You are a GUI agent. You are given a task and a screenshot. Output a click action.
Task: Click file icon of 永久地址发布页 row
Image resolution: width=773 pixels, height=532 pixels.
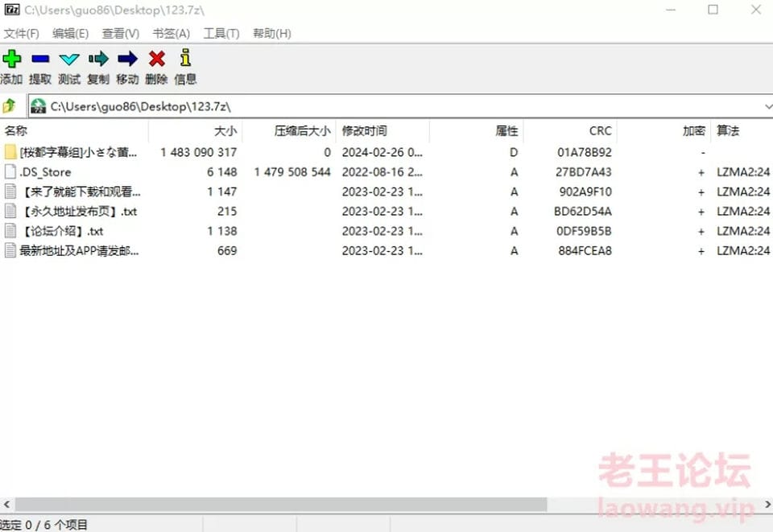10,211
